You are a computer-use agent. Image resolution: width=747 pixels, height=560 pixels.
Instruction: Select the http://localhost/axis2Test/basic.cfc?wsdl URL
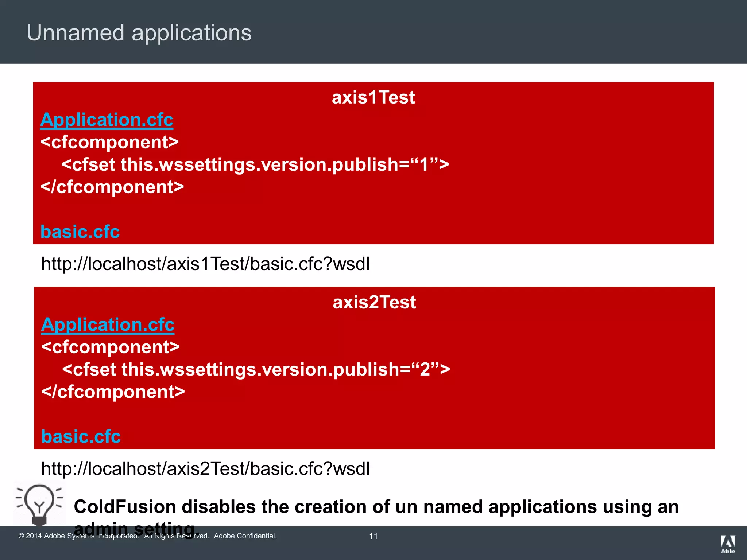(205, 469)
